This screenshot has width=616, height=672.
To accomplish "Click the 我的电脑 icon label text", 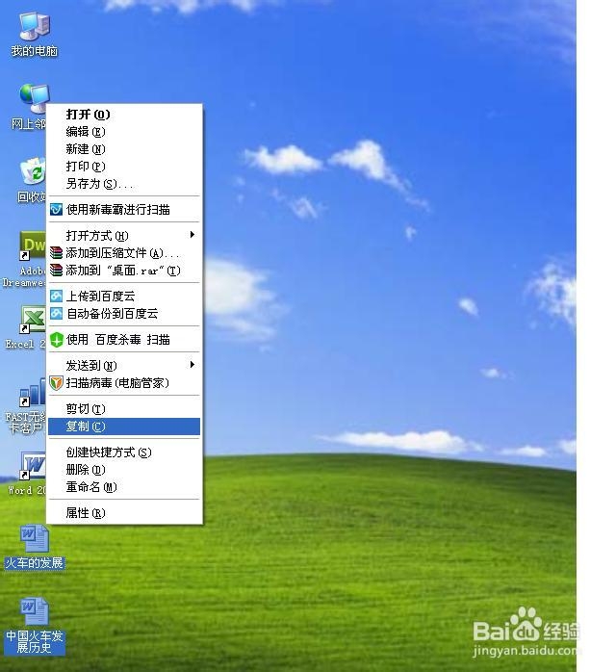I will (35, 51).
